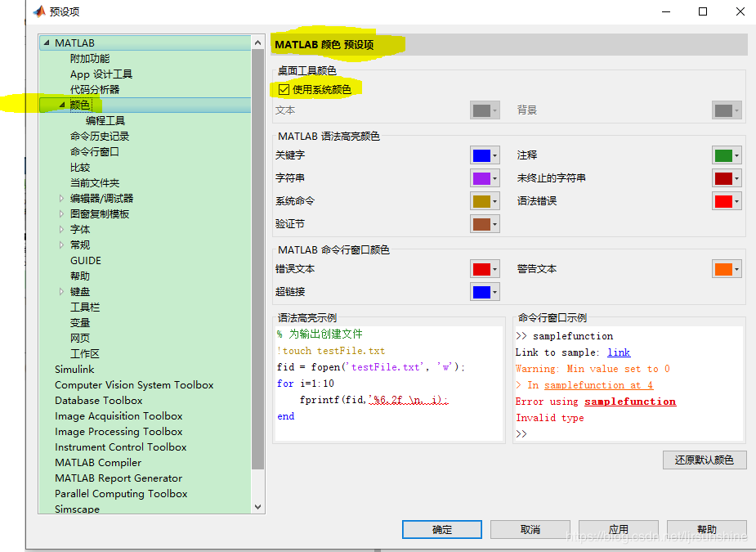Click the sample 'link' hyperlink
Image resolution: width=756 pixels, height=552 pixels.
point(619,352)
